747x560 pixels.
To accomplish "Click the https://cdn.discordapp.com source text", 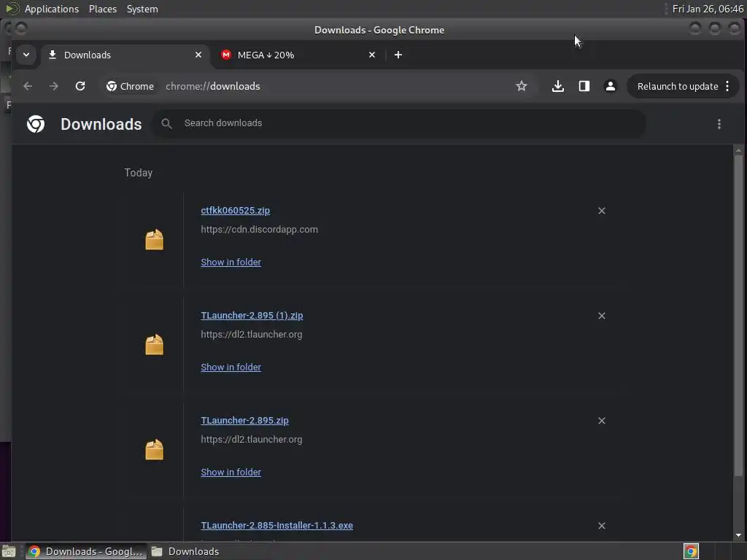I will (x=259, y=229).
